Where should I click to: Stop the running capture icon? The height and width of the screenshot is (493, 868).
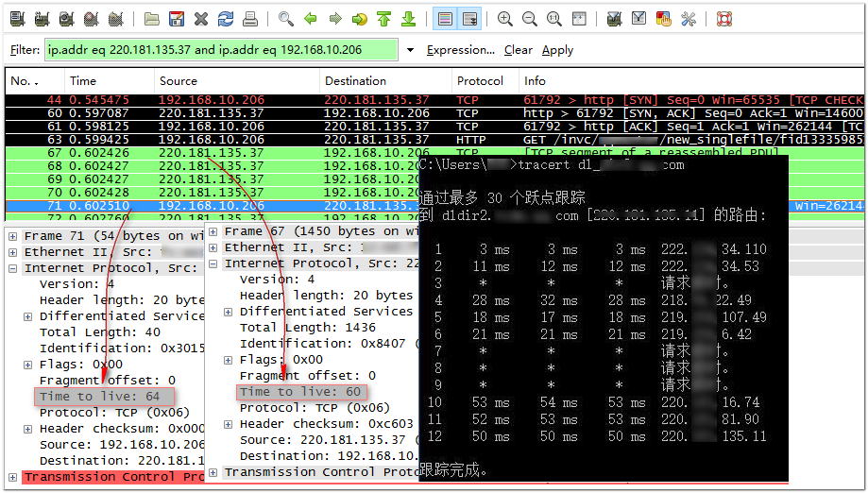point(91,20)
